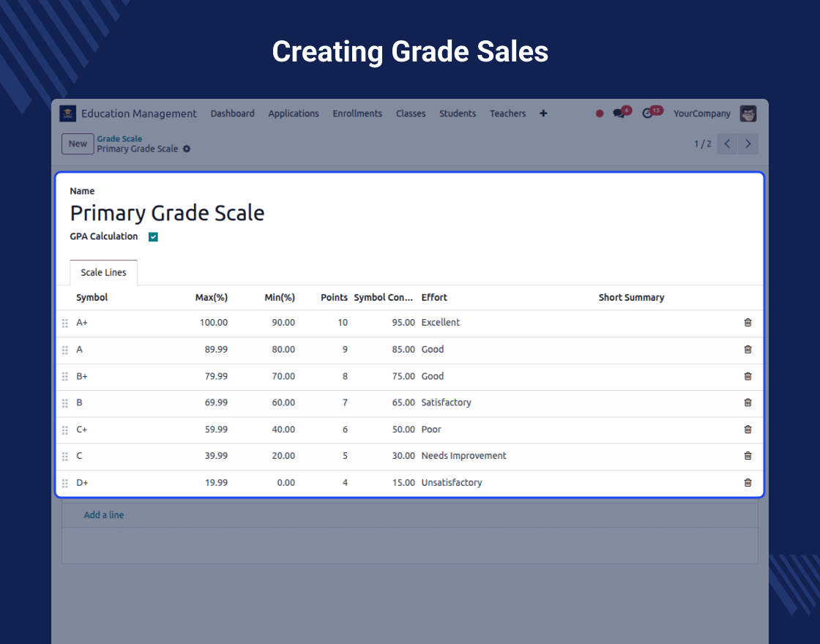This screenshot has height=644, width=820.
Task: Click the 95.00 symbol conversion cell
Action: [403, 323]
